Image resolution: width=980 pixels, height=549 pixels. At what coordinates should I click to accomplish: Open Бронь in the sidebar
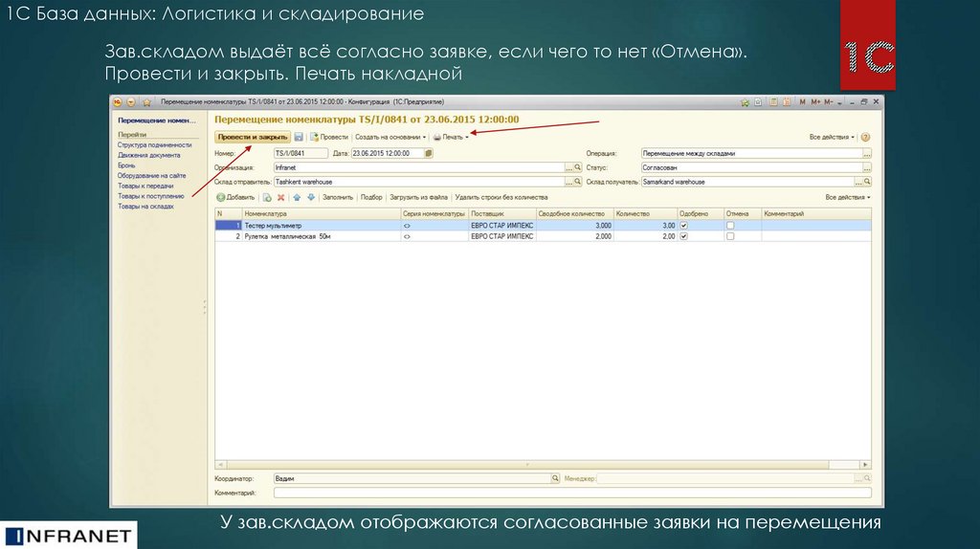[126, 165]
